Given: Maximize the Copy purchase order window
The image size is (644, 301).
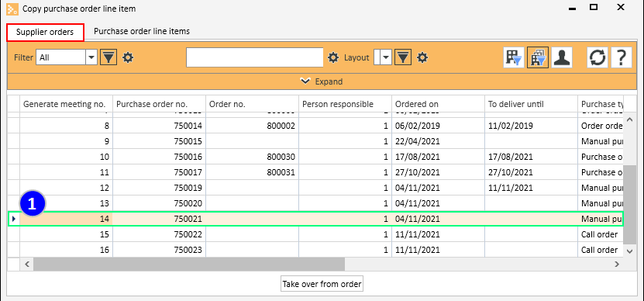Looking at the screenshot, I should (594, 8).
